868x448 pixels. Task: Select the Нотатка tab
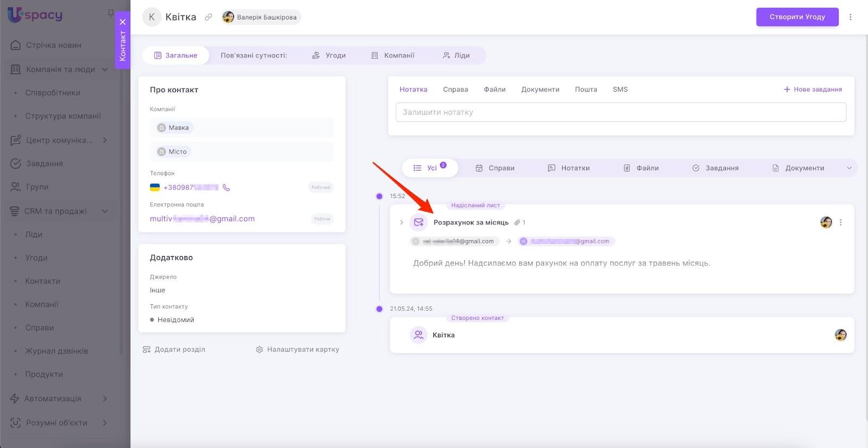tap(413, 89)
